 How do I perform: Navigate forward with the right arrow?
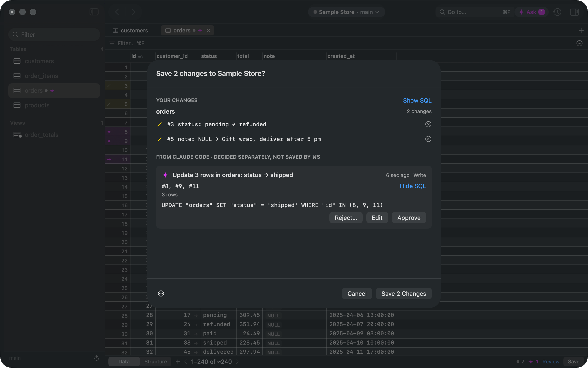point(133,12)
